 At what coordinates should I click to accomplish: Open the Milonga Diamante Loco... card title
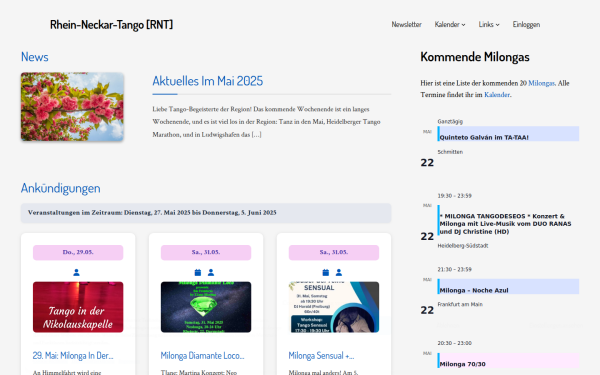pyautogui.click(x=202, y=355)
